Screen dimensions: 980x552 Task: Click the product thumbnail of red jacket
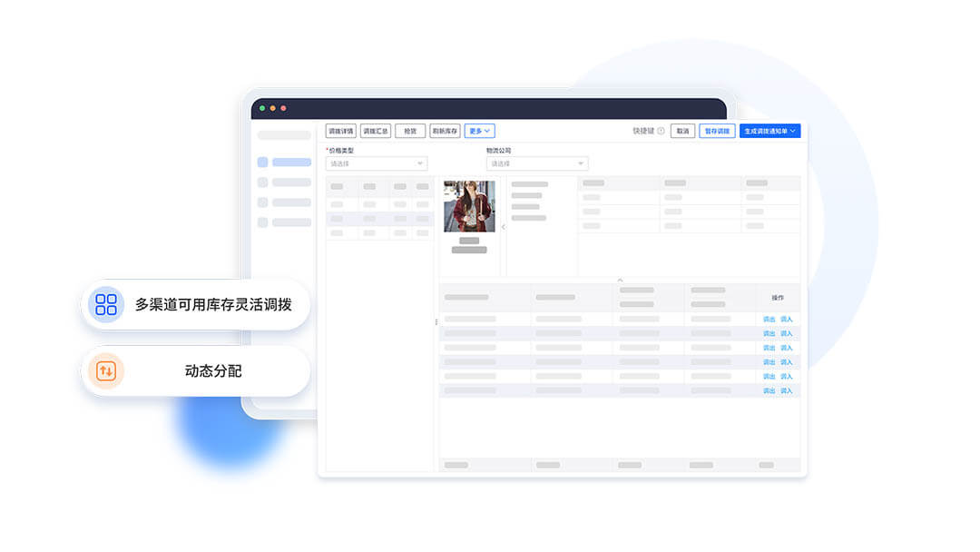tap(469, 206)
